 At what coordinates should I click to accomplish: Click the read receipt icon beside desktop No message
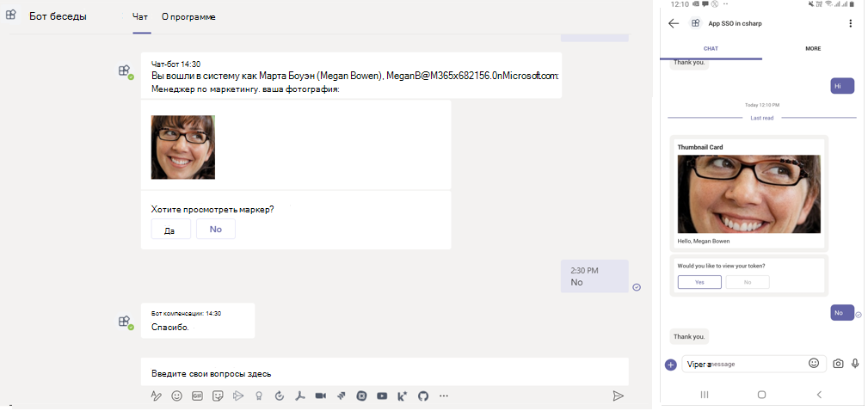coord(637,287)
